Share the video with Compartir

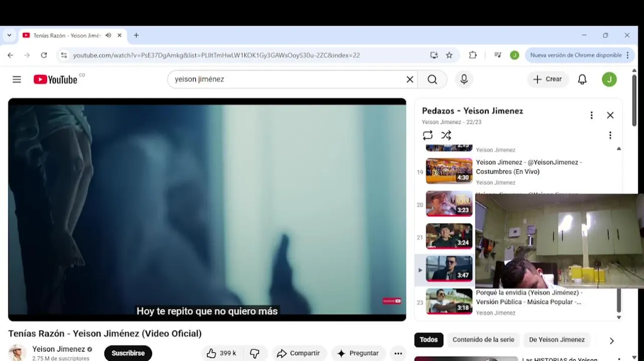coord(299,353)
